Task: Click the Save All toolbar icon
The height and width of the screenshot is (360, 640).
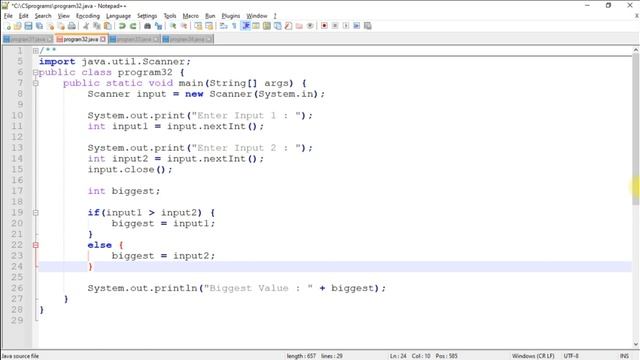Action: point(39,26)
